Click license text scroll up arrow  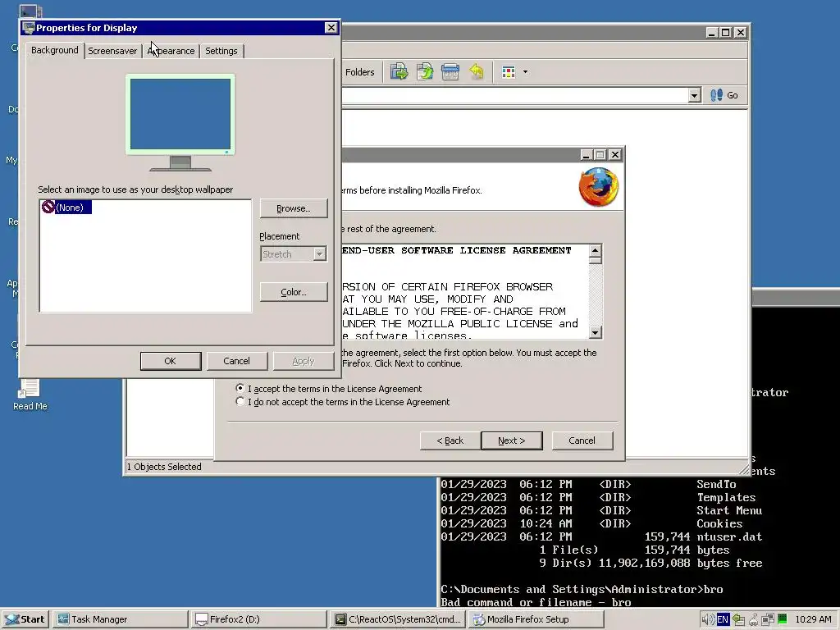(596, 251)
